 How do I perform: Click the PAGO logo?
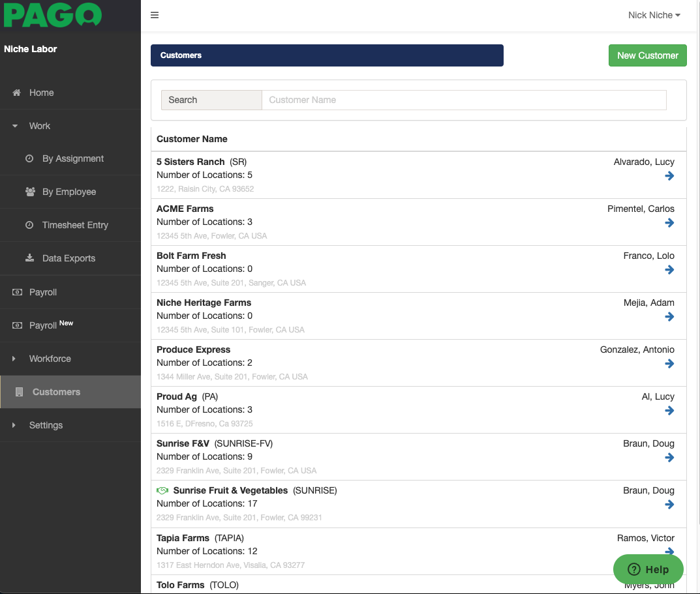(53, 15)
